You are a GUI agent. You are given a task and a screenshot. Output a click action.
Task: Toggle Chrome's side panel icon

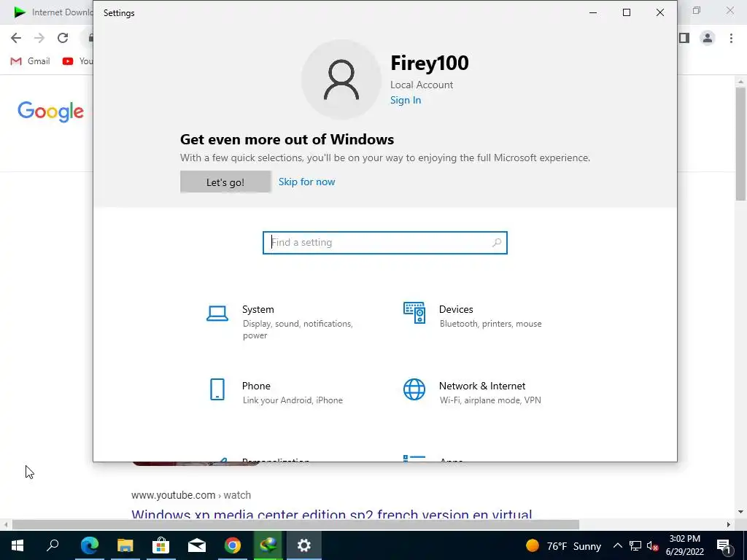pyautogui.click(x=684, y=38)
